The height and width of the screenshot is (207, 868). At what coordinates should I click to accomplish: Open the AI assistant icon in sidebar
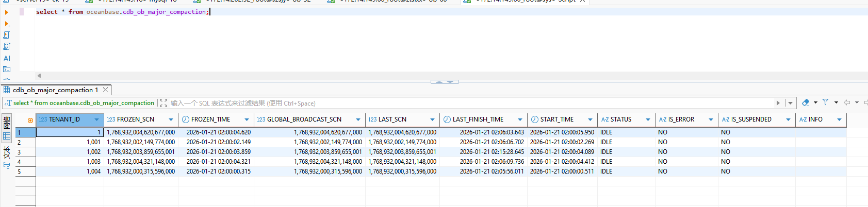pos(7,58)
